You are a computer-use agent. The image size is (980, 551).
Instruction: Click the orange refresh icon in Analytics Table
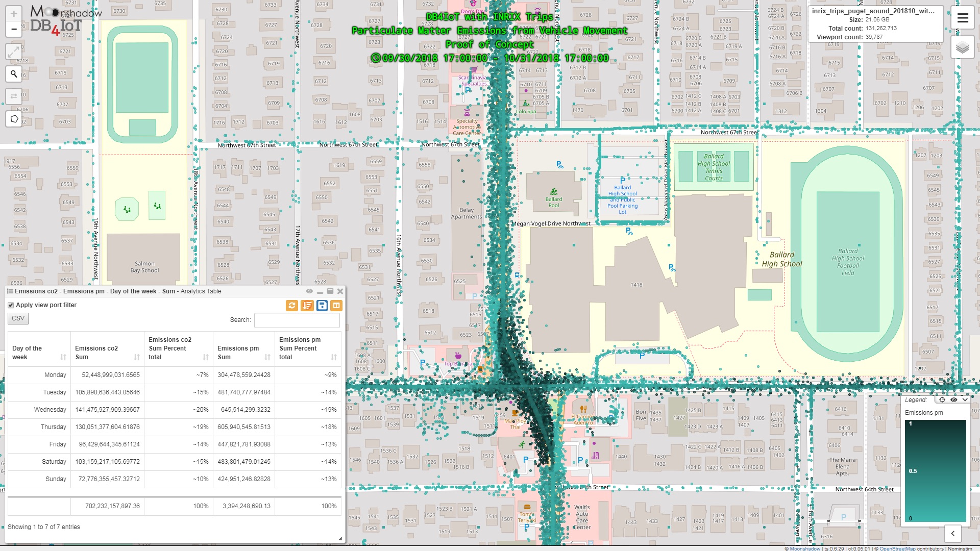(x=291, y=306)
